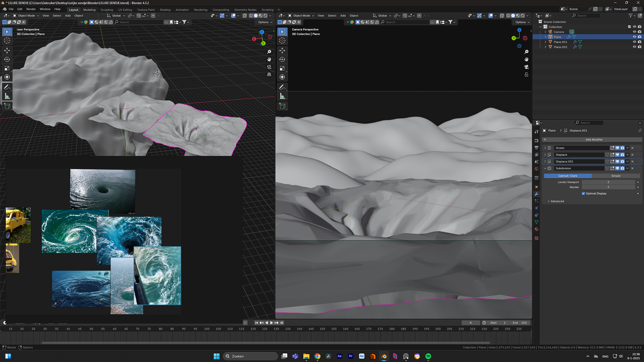
Task: Open the Material properties tab icon
Action: 536,229
